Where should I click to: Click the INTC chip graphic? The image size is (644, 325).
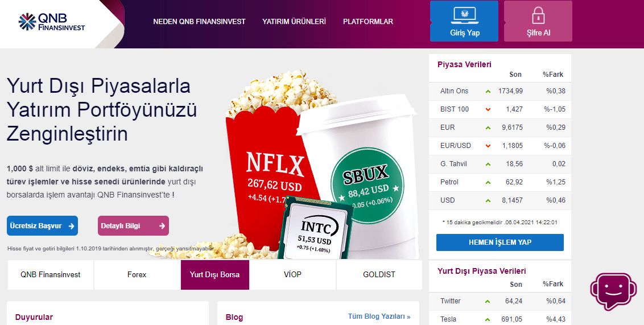[x=315, y=228]
